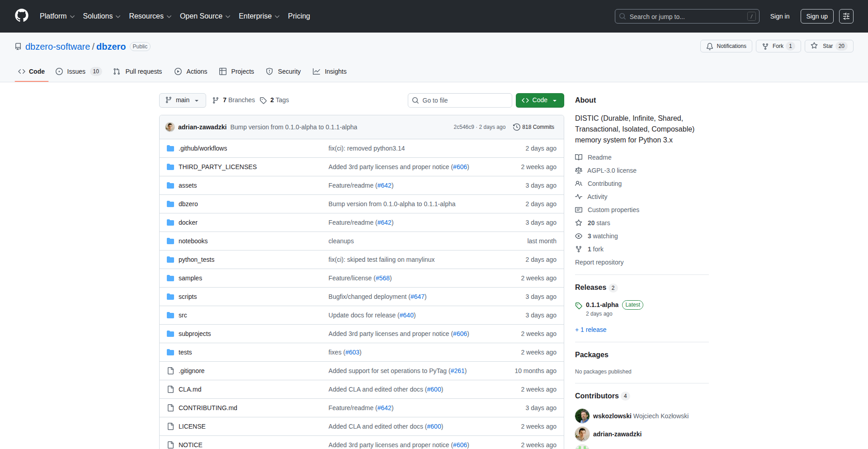
Task: Click the command palette icon near Sign up
Action: 846,16
